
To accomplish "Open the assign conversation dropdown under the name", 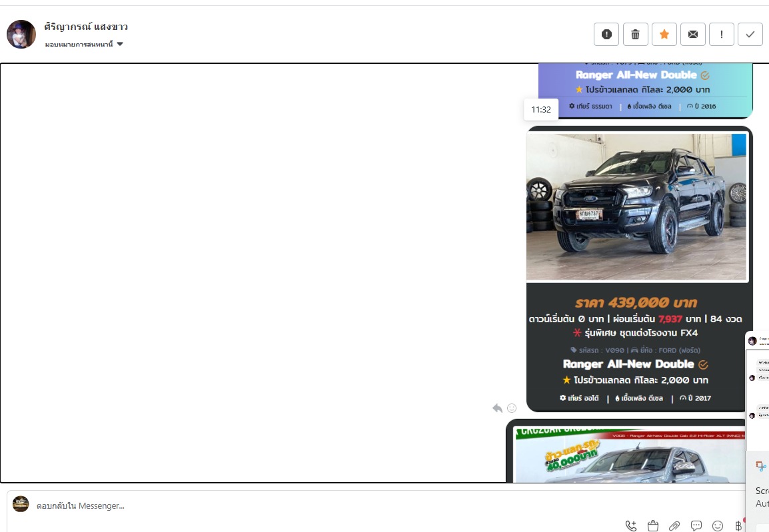I will pos(84,44).
